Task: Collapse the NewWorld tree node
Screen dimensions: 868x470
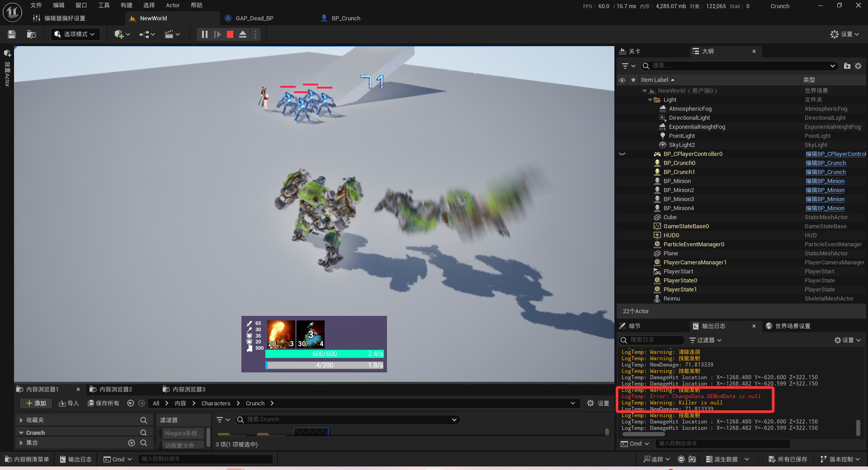Action: click(645, 91)
